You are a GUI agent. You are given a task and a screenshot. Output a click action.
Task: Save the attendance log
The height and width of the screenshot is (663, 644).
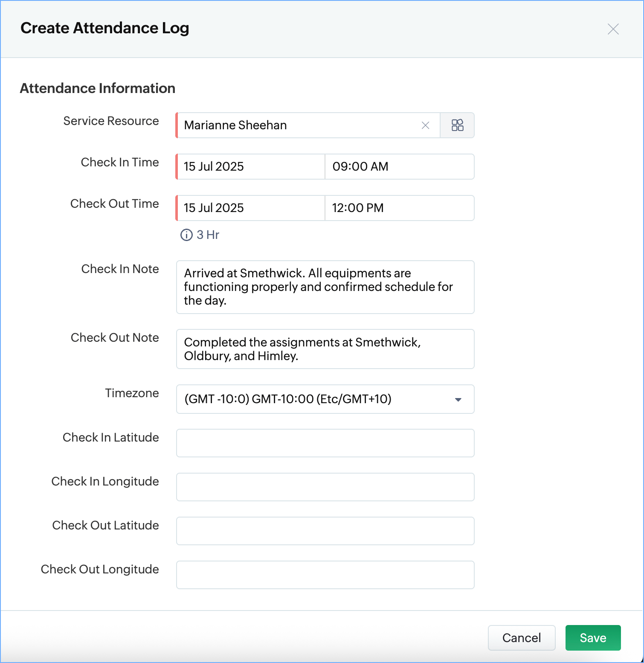click(x=593, y=638)
